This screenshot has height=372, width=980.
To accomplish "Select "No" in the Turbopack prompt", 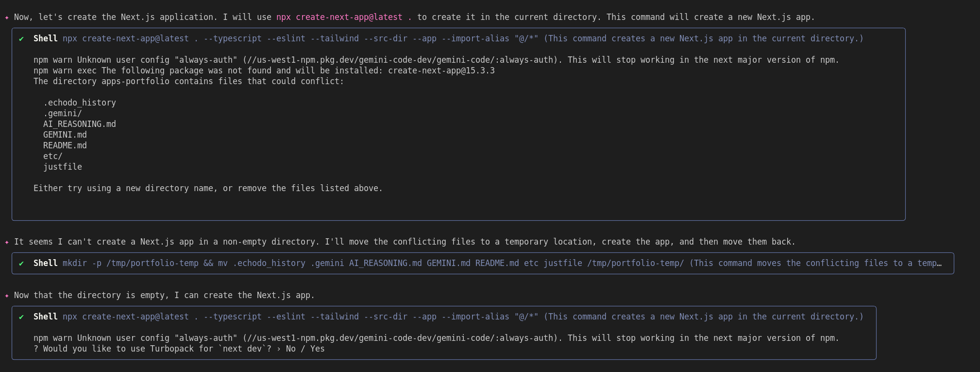I will click(x=291, y=349).
